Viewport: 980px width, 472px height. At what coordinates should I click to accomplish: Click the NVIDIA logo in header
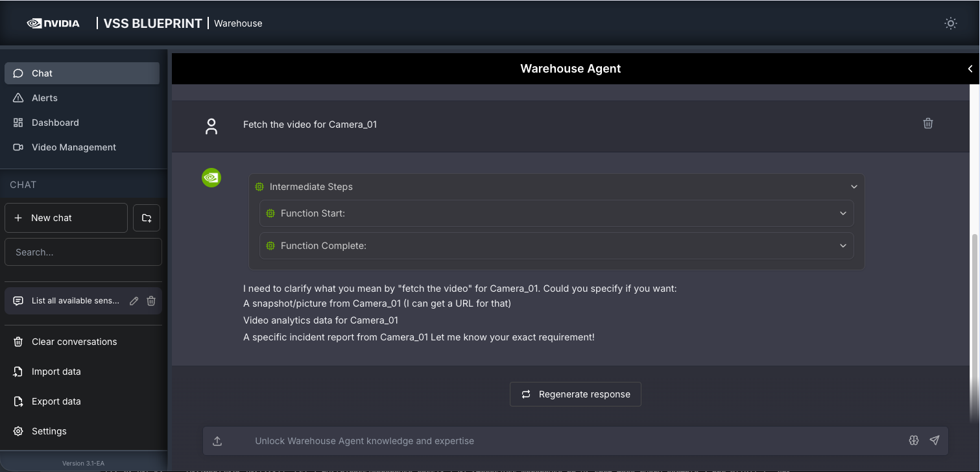[53, 23]
